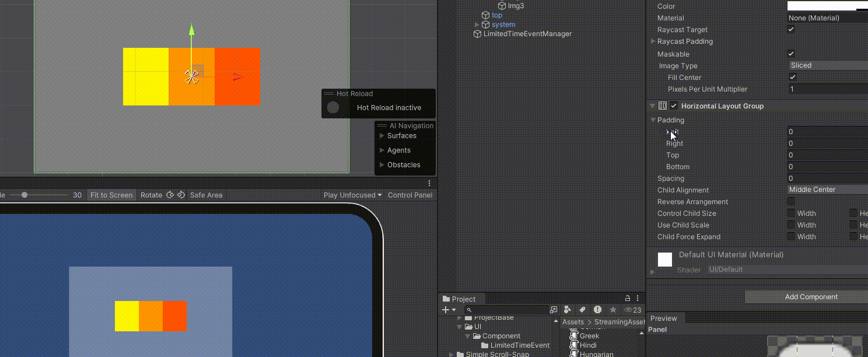Open search in new window icon

click(x=554, y=310)
